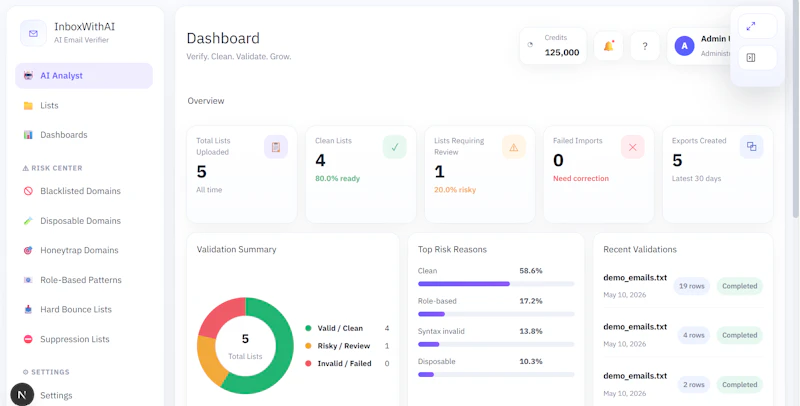
Task: Open Settings in the sidebar
Action: (x=84, y=395)
